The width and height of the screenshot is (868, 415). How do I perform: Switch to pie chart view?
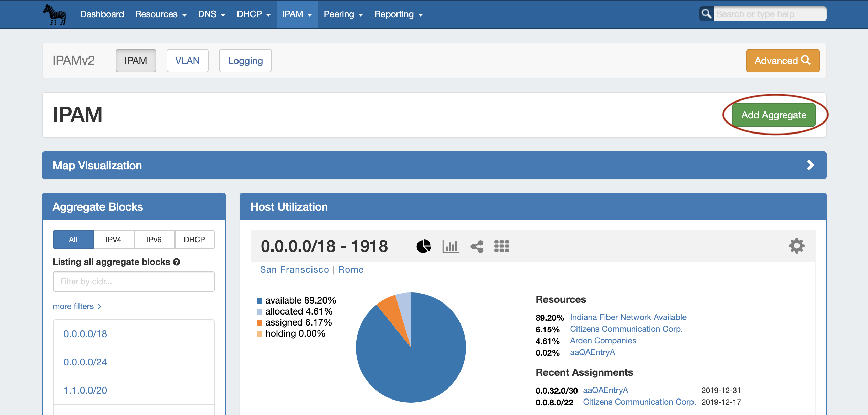pyautogui.click(x=424, y=246)
